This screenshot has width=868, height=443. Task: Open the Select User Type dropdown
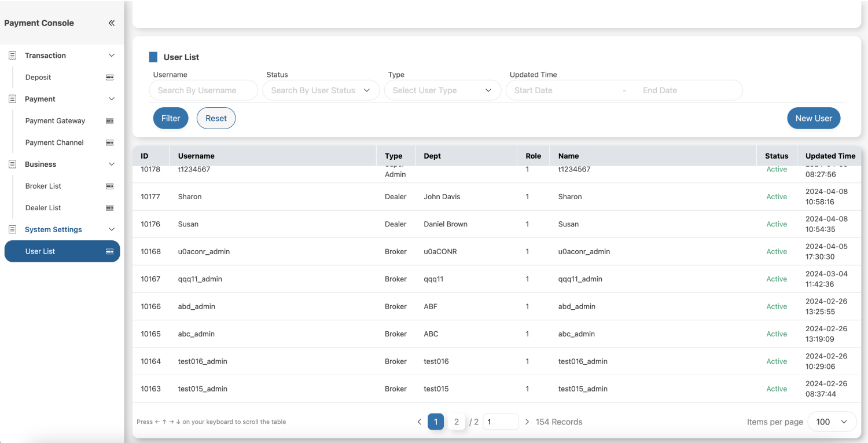point(442,90)
